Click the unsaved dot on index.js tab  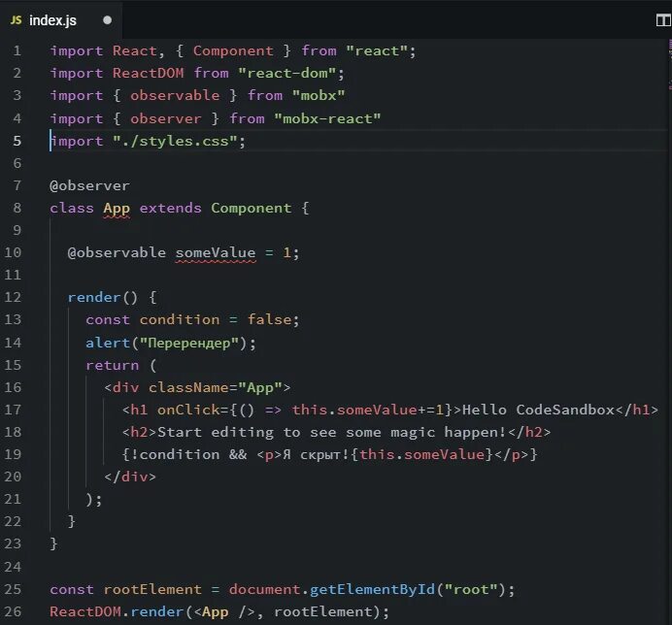coord(107,19)
